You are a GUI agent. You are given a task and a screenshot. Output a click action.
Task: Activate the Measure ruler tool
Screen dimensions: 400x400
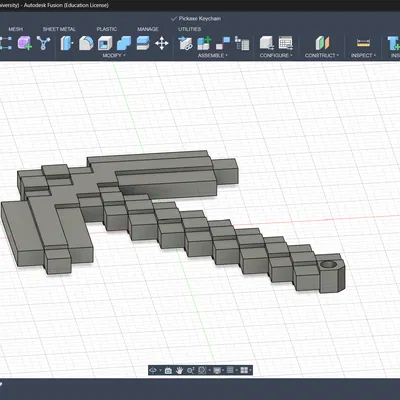363,43
